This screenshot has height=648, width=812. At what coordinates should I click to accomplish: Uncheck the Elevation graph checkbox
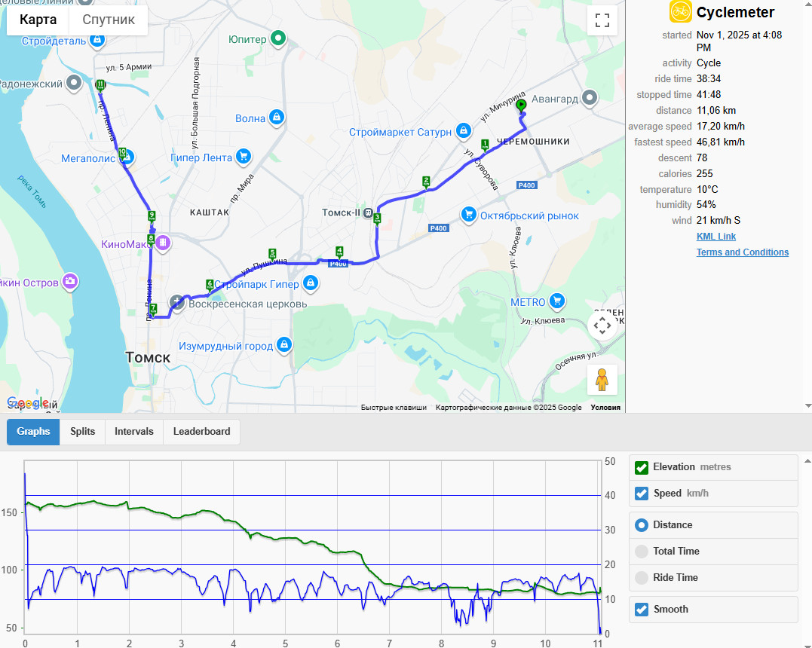641,467
